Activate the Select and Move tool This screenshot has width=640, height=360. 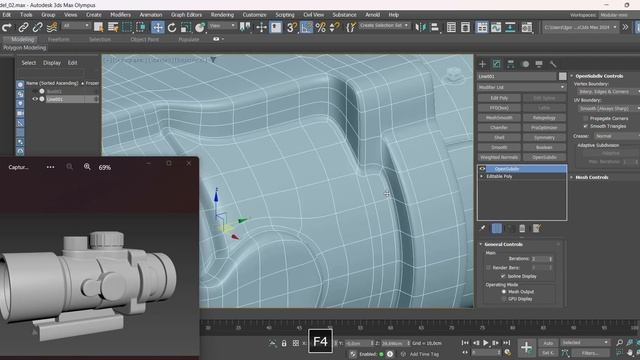pyautogui.click(x=158, y=27)
